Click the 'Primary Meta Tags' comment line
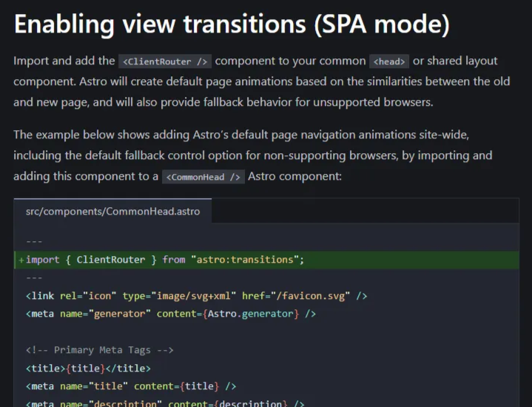This screenshot has height=407, width=532. pos(100,350)
